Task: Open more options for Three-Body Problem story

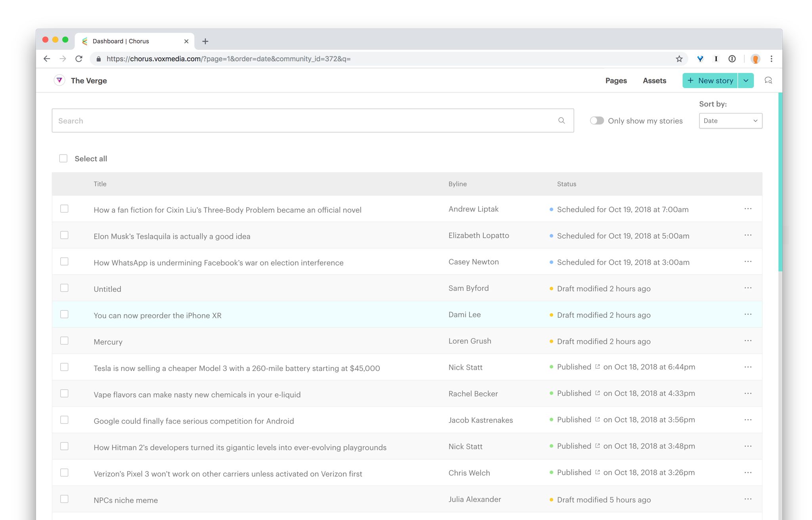Action: [x=748, y=209]
